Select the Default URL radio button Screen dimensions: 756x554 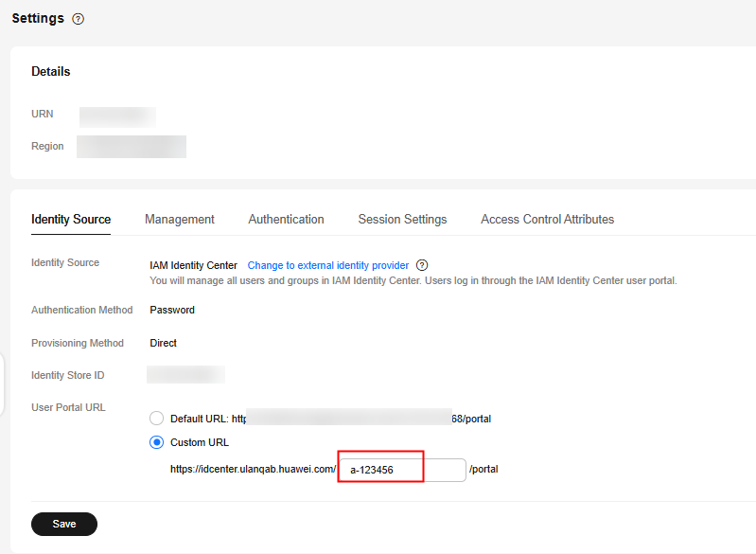point(157,418)
